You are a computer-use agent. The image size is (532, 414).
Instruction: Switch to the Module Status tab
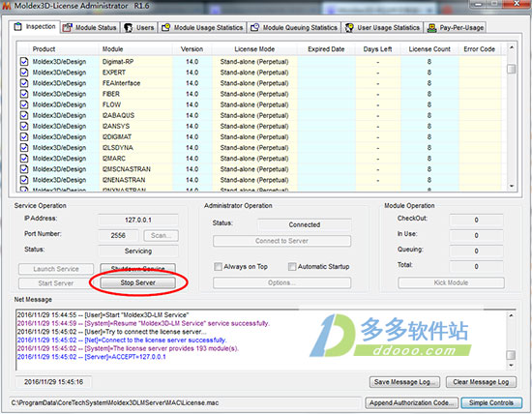click(90, 27)
